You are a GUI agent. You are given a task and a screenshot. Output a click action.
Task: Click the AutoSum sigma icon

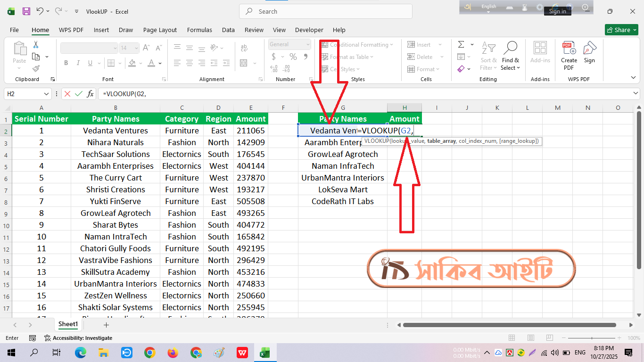(461, 45)
